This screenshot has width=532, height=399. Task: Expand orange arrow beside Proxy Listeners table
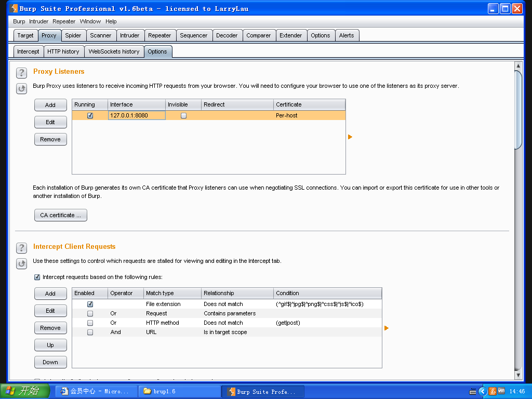click(350, 137)
